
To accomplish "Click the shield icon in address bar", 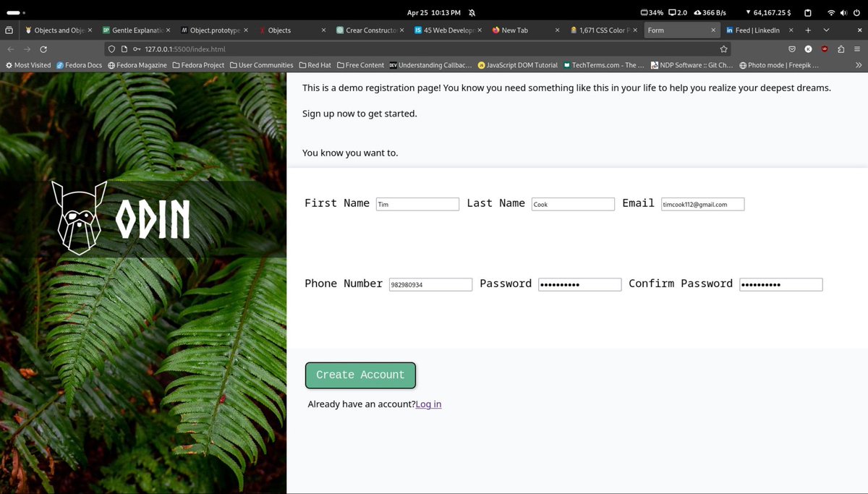I will coord(112,49).
